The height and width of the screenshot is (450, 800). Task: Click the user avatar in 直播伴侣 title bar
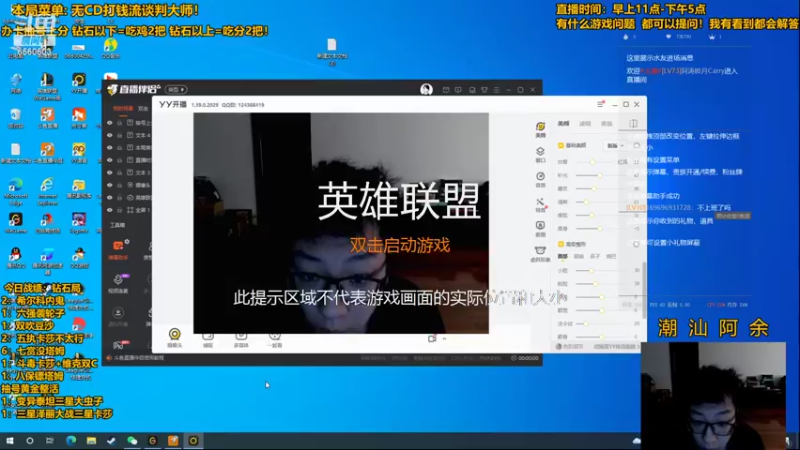pos(427,89)
